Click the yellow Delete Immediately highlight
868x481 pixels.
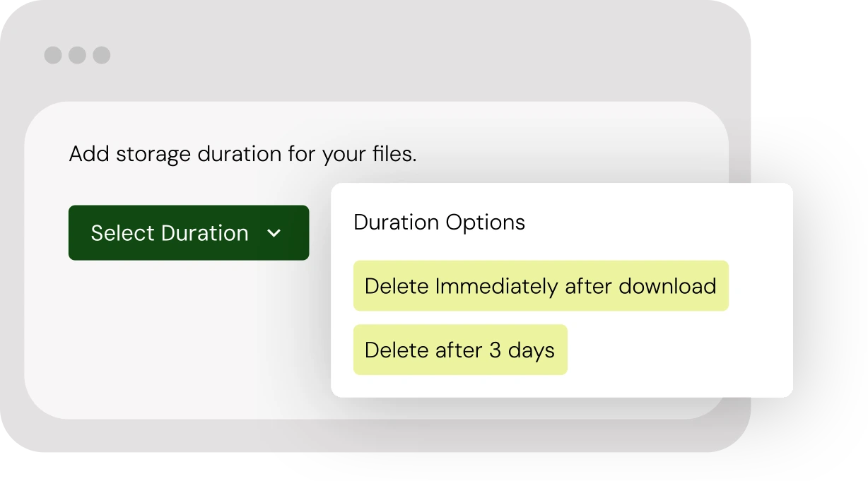pyautogui.click(x=541, y=285)
